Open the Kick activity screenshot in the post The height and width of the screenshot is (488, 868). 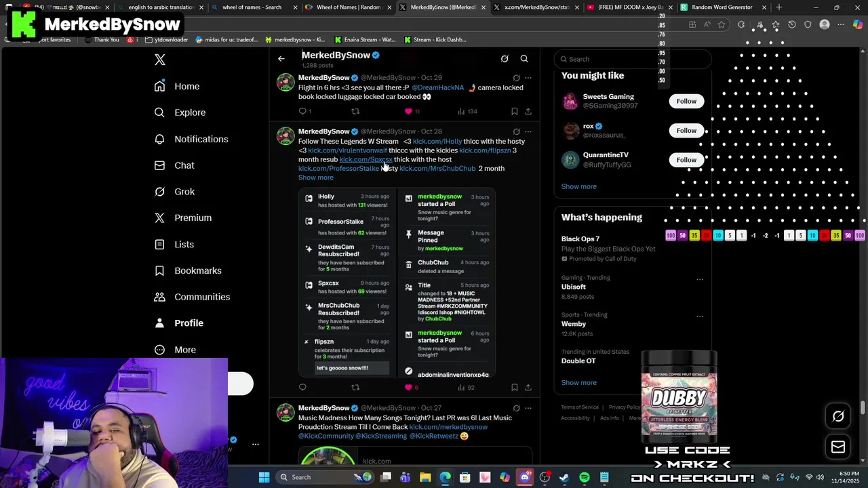click(397, 282)
